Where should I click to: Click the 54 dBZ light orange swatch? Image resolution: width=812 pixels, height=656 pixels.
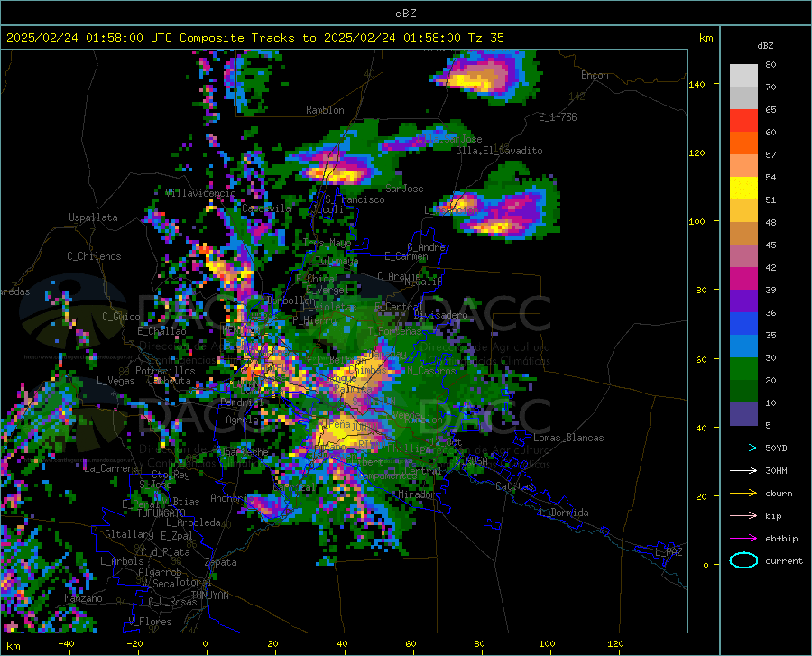(743, 166)
